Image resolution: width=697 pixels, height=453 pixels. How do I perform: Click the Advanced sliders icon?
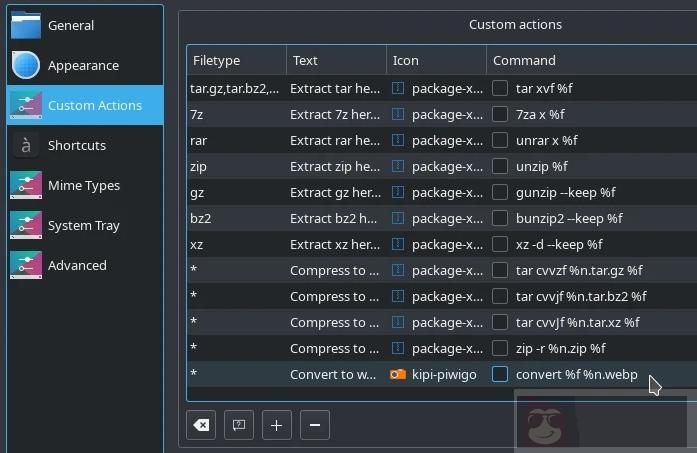pyautogui.click(x=26, y=265)
